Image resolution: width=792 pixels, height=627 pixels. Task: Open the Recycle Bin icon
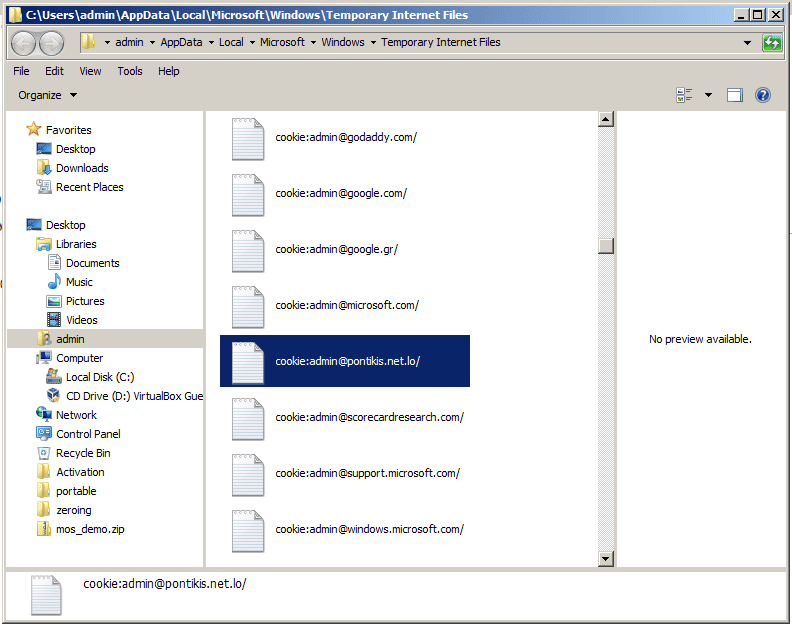pos(44,453)
